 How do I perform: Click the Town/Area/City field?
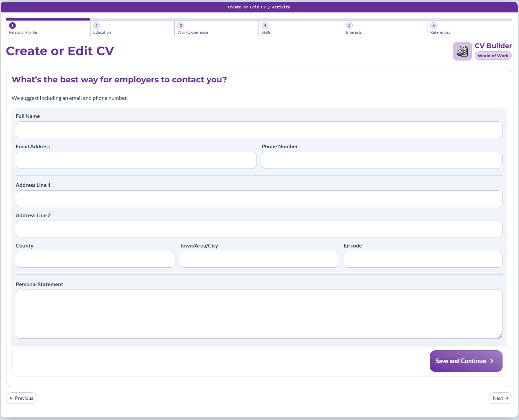click(259, 259)
